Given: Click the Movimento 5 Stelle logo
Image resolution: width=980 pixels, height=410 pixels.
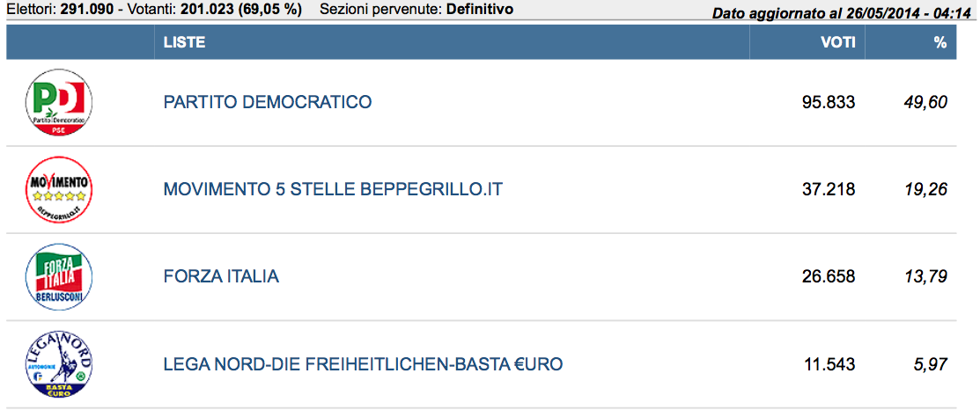Looking at the screenshot, I should coord(59,189).
